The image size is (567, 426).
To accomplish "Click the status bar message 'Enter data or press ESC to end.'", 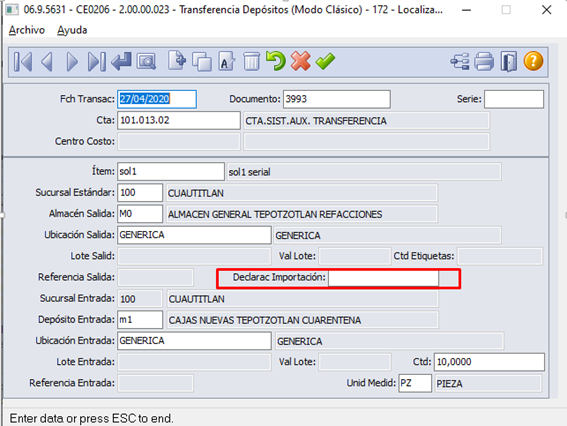I will (91, 418).
